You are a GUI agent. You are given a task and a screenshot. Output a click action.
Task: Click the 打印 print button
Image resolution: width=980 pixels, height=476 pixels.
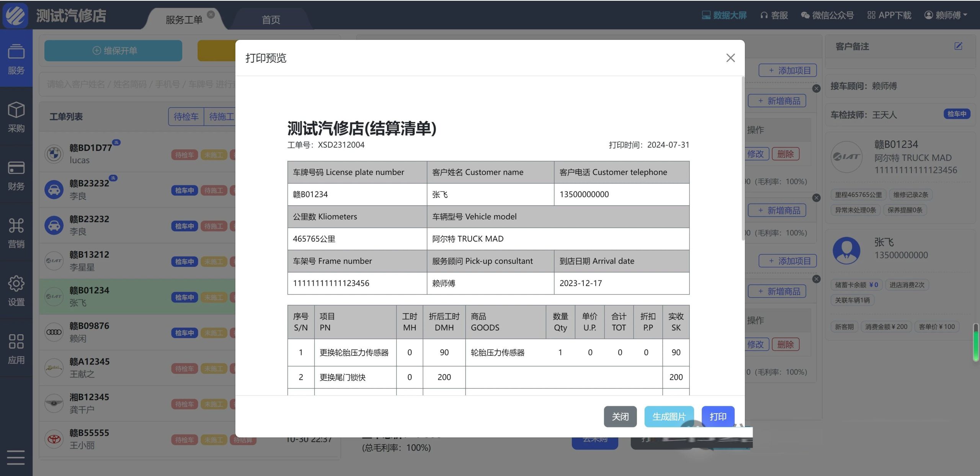point(718,416)
